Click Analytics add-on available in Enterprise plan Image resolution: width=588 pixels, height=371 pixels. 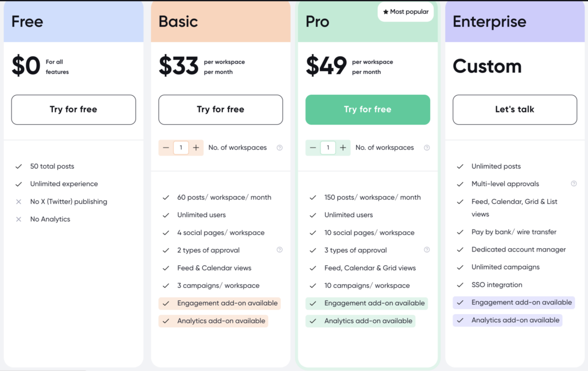coord(515,320)
